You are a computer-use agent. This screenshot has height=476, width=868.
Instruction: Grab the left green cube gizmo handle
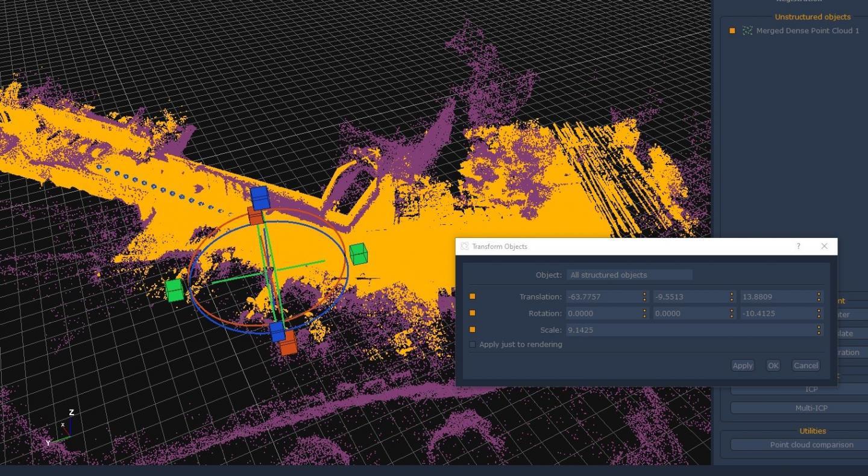coord(175,290)
